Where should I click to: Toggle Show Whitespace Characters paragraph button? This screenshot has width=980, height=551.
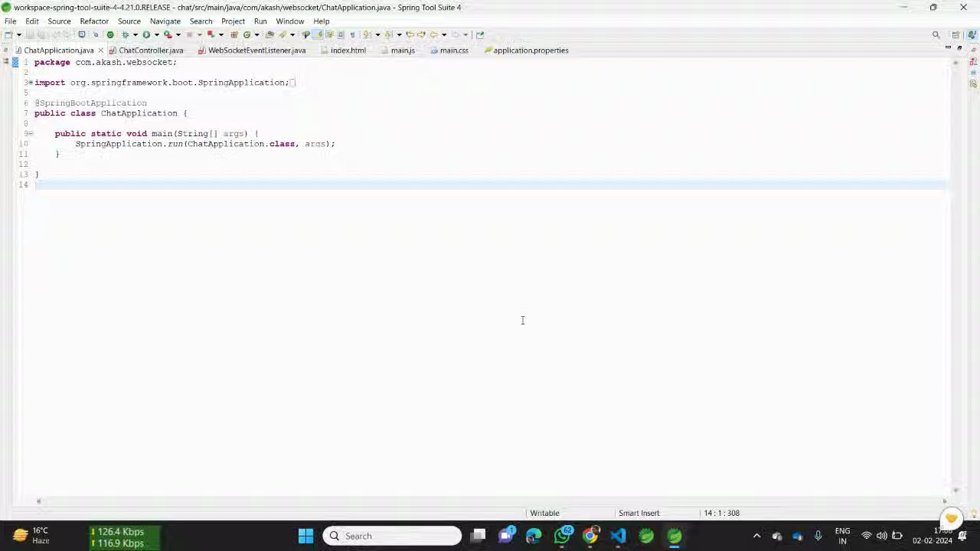coord(352,34)
